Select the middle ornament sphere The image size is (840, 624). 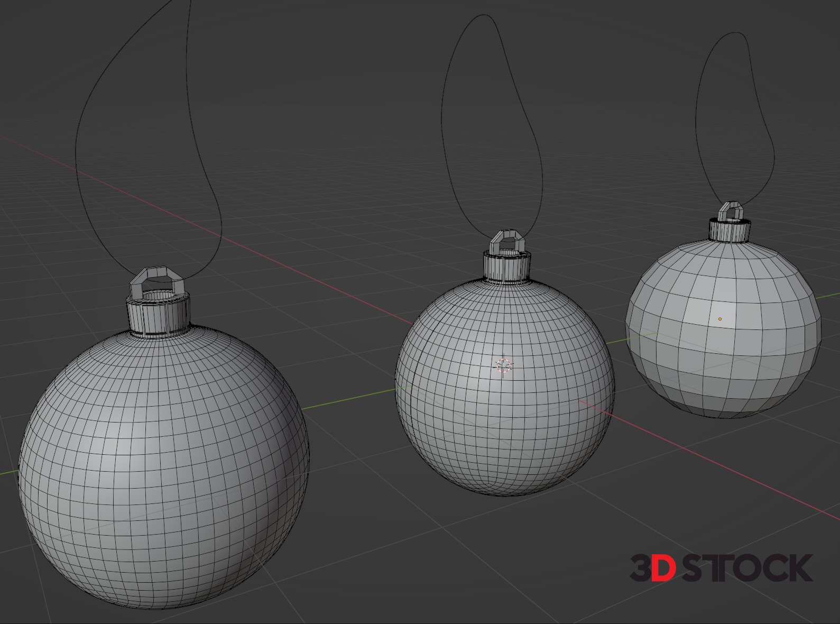505,387
